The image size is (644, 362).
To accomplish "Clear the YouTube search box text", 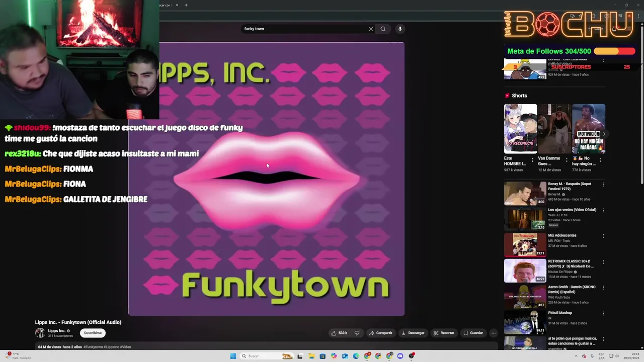I will tap(371, 29).
